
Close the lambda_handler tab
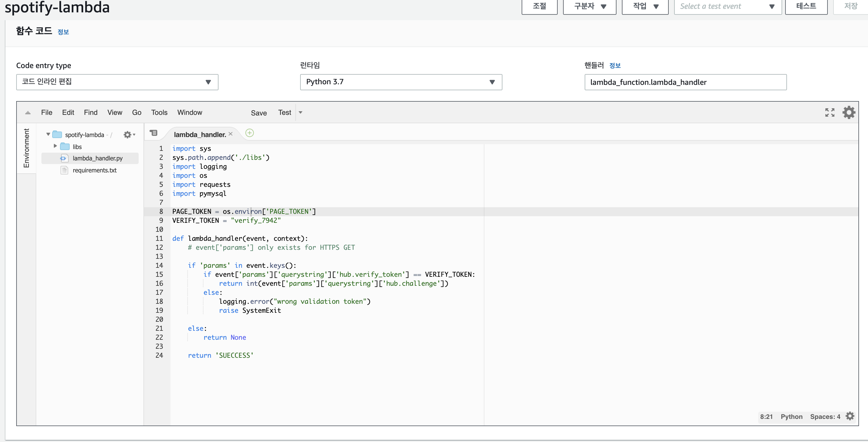click(231, 134)
